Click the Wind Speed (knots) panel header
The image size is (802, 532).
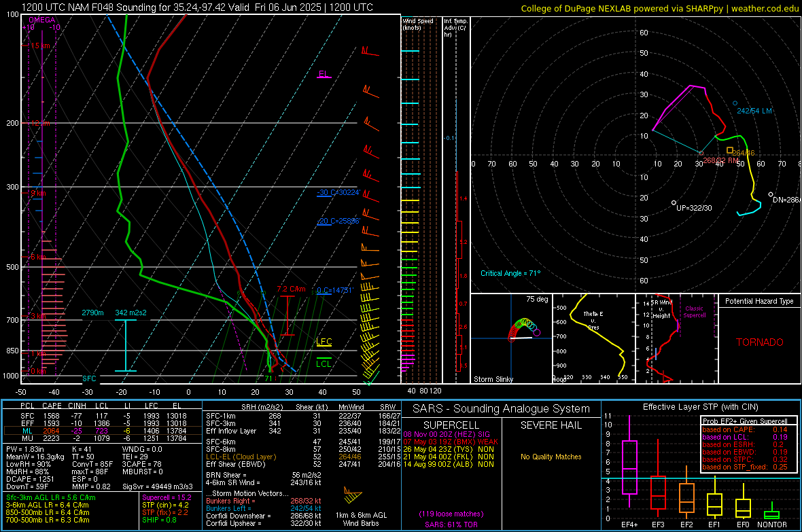(x=418, y=24)
